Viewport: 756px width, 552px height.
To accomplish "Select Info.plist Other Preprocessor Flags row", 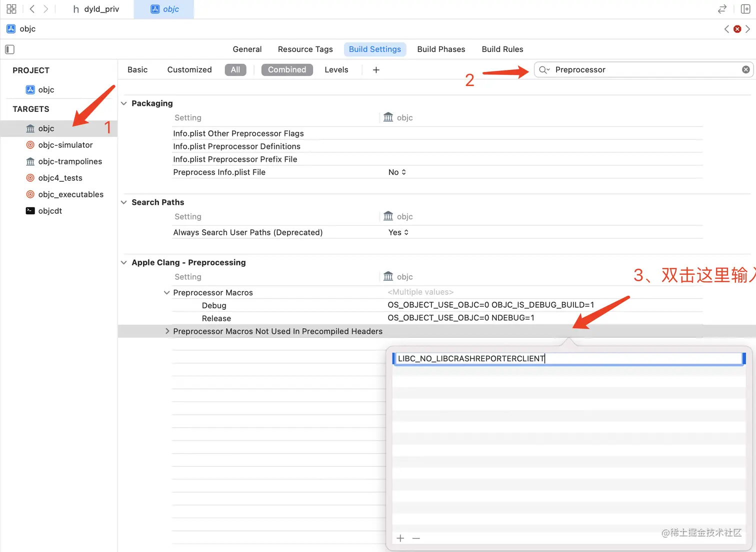I will [437, 133].
